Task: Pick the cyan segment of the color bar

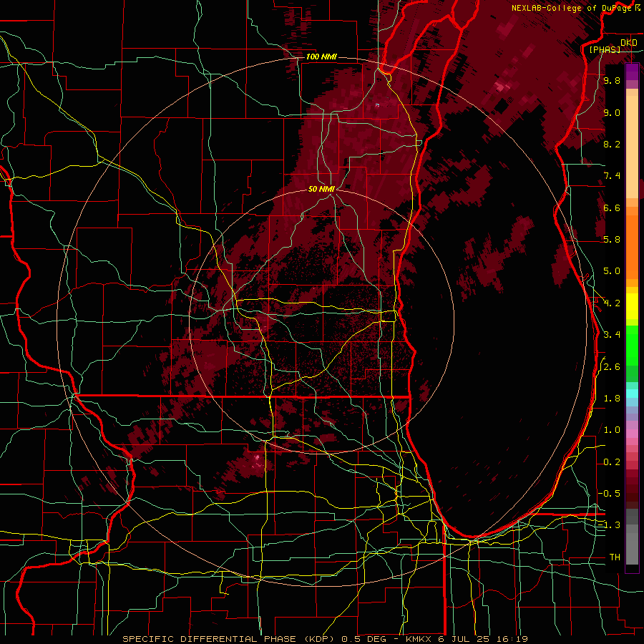Action: pyautogui.click(x=632, y=394)
